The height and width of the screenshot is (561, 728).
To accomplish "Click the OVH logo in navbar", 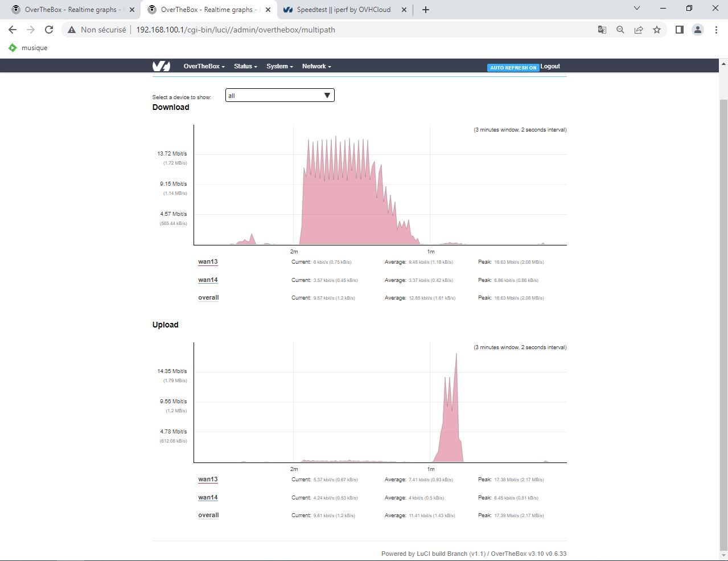I will [161, 66].
